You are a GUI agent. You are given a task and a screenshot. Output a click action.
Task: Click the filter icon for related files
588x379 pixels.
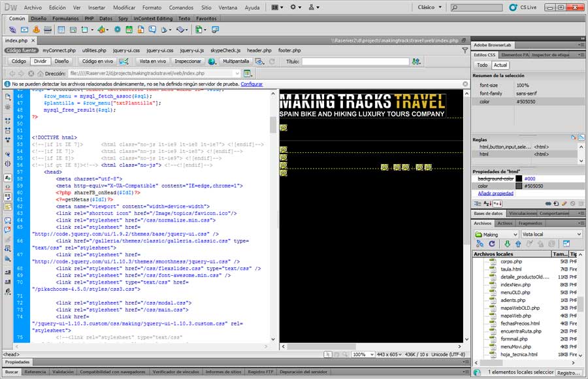465,50
